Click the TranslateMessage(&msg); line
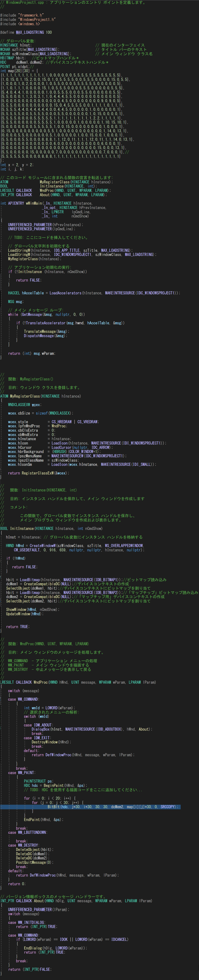This screenshot has width=199, height=980. coord(47,331)
